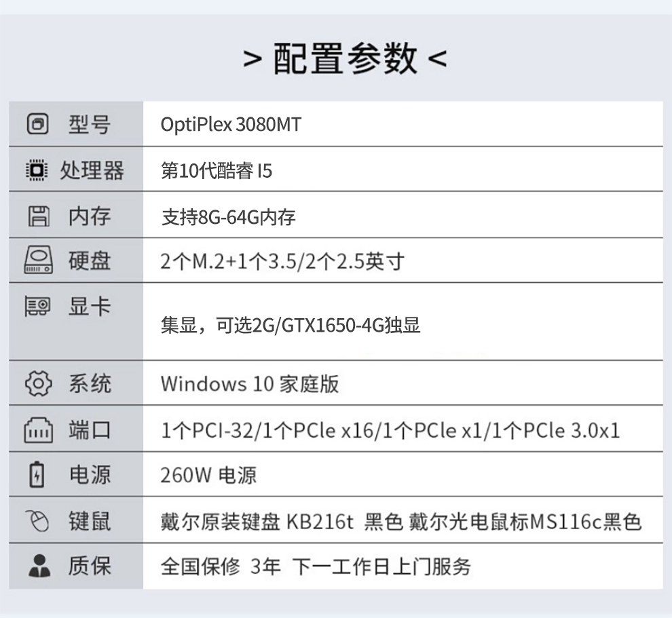The width and height of the screenshot is (672, 618).
Task: Click the memory floppy icon beside 内存
Action: tap(39, 216)
